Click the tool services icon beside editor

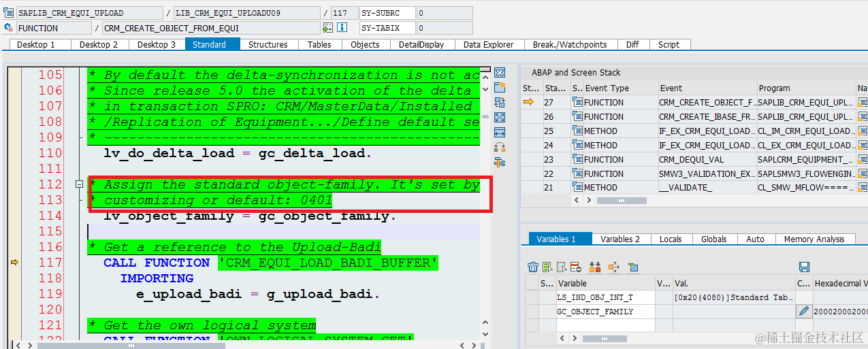click(x=500, y=147)
